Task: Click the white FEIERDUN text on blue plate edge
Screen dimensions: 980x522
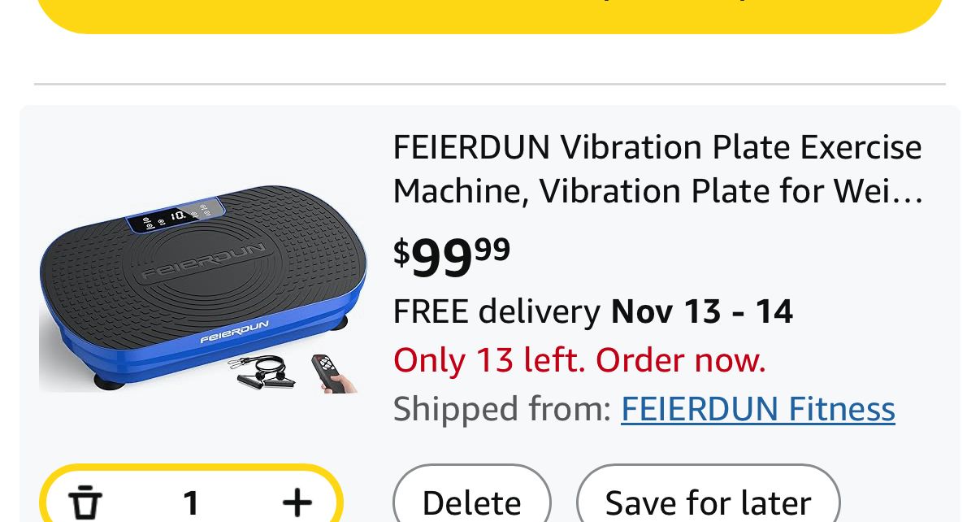Action: click(x=234, y=333)
